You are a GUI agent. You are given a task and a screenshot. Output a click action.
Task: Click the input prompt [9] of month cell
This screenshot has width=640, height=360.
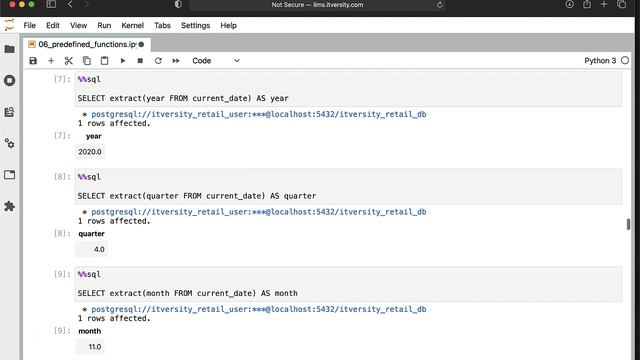pos(62,274)
